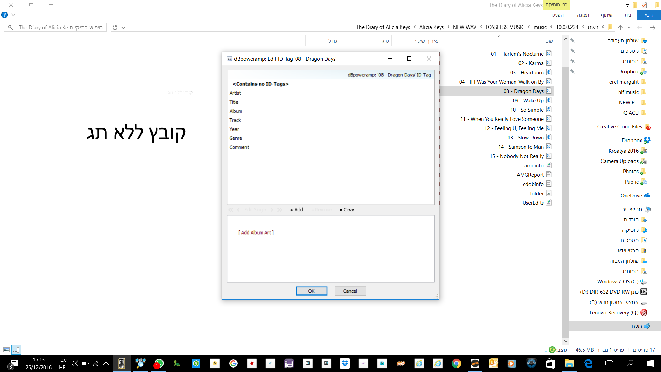Screen dimensions: 661x372
Task: Open Microsoft Edge from the taskbar
Action: [x=588, y=364]
